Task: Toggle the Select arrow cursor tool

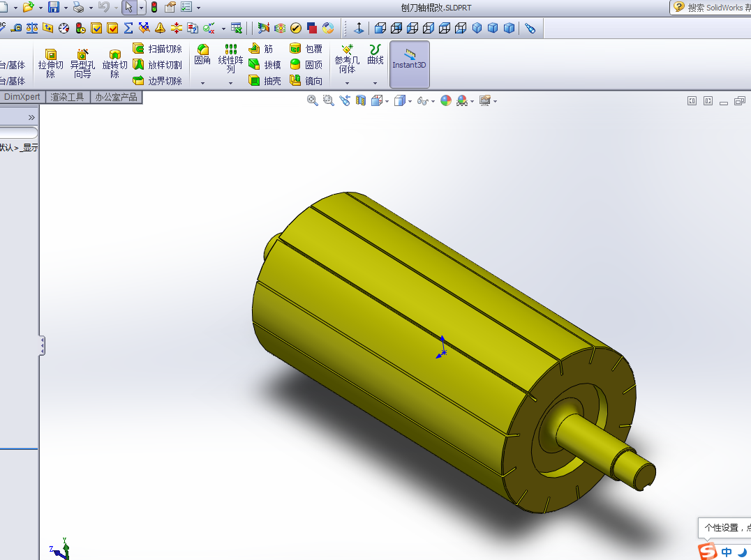Action: click(128, 7)
